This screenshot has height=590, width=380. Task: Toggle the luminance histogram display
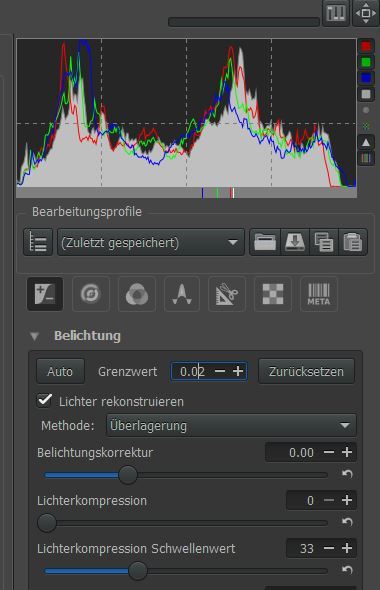(366, 94)
